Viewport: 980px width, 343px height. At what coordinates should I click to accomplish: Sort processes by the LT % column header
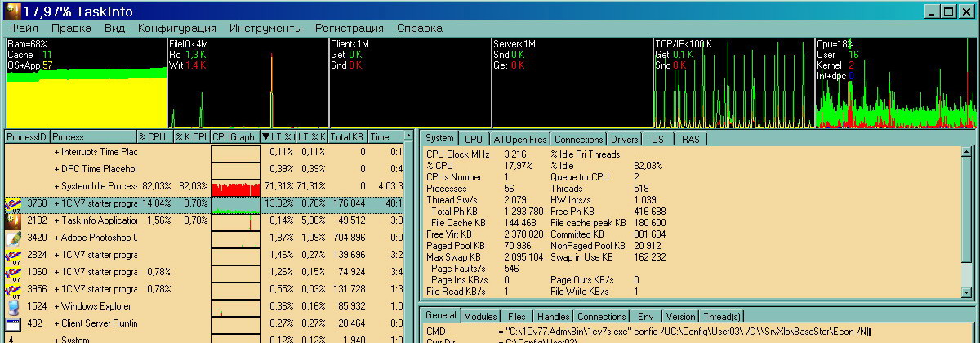pyautogui.click(x=277, y=137)
